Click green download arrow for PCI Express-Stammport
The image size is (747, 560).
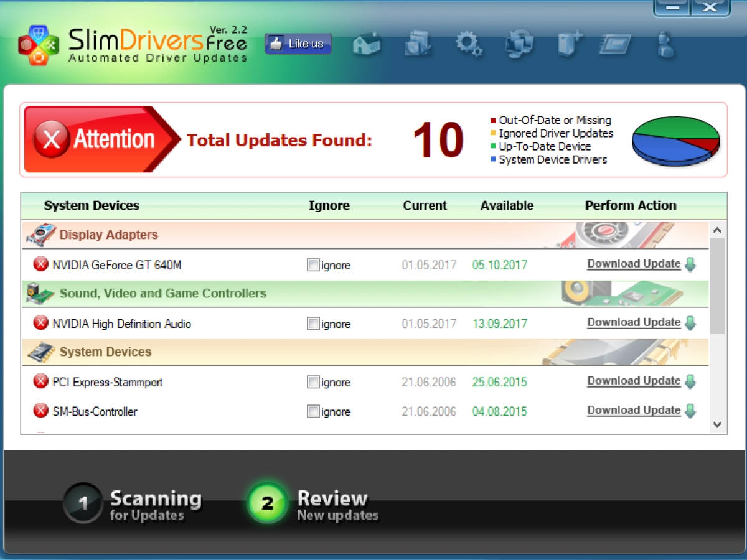(690, 381)
